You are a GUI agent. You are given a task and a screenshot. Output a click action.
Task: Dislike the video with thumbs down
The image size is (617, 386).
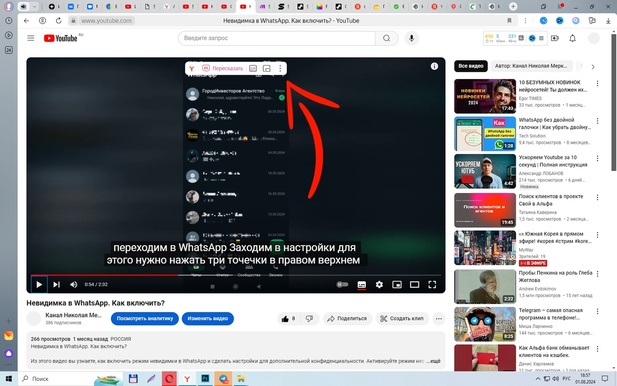point(310,318)
